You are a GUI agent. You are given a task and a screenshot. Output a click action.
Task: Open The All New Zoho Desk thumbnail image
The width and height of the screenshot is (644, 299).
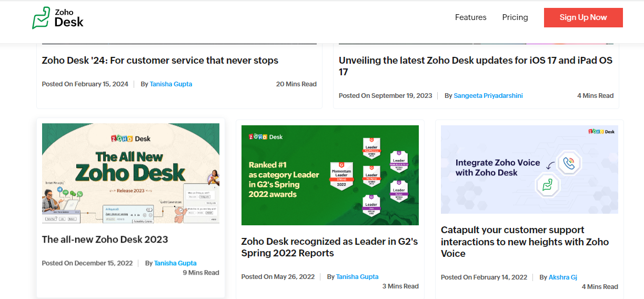130,173
